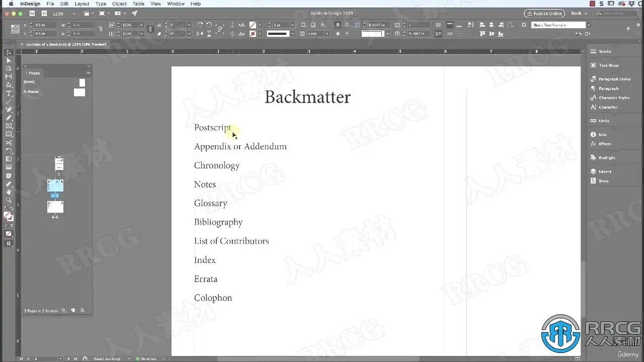Select the Scissors tool
Image resolution: width=644 pixels, height=362 pixels.
pos(9,143)
